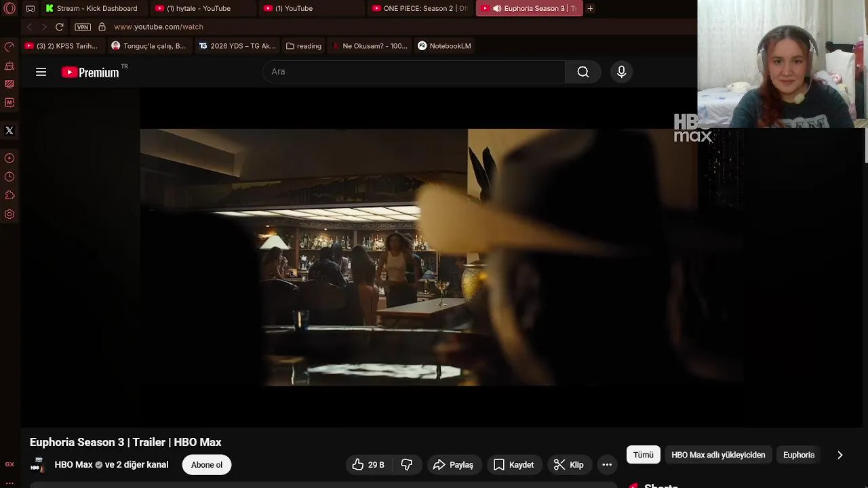Open the Player icon in sidebar

(9, 158)
